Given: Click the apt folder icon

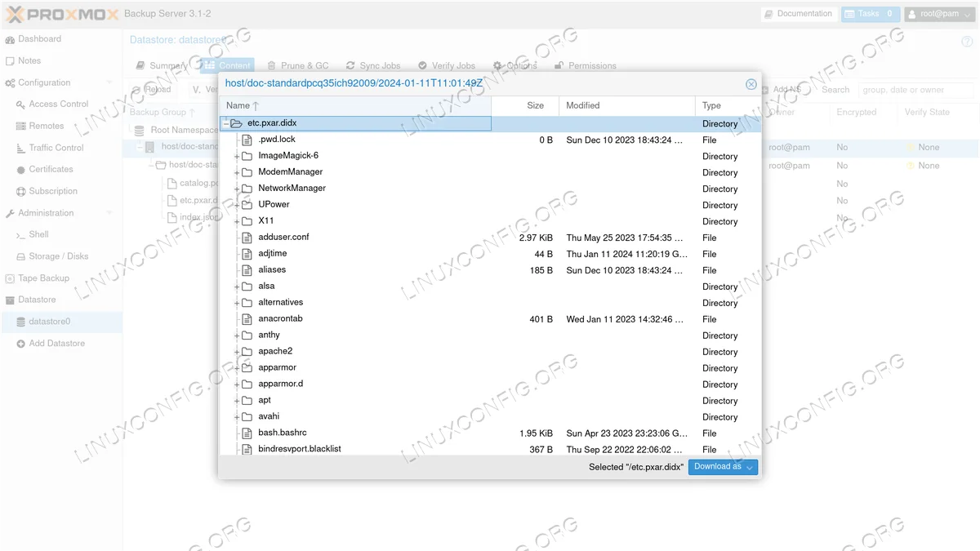Looking at the screenshot, I should point(247,401).
